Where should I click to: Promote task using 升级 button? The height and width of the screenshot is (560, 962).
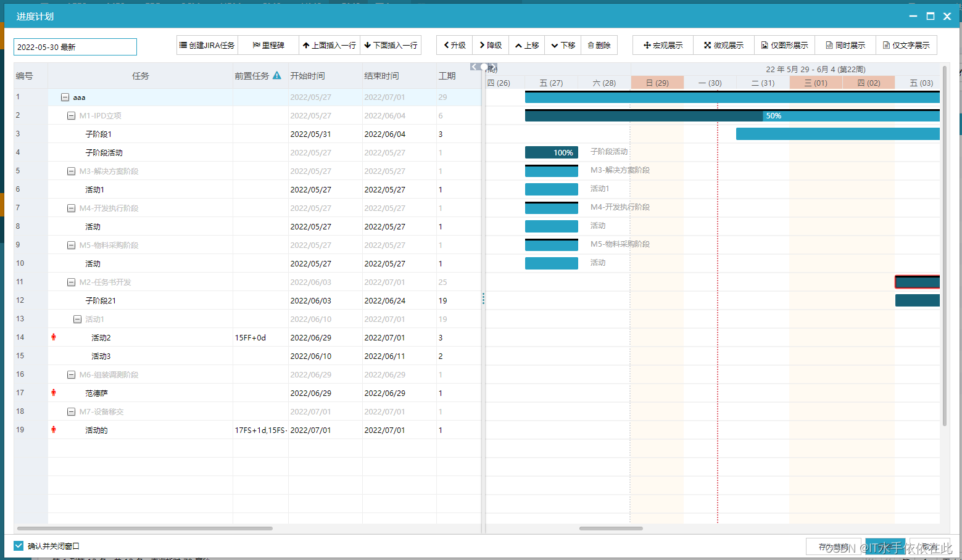coord(455,45)
